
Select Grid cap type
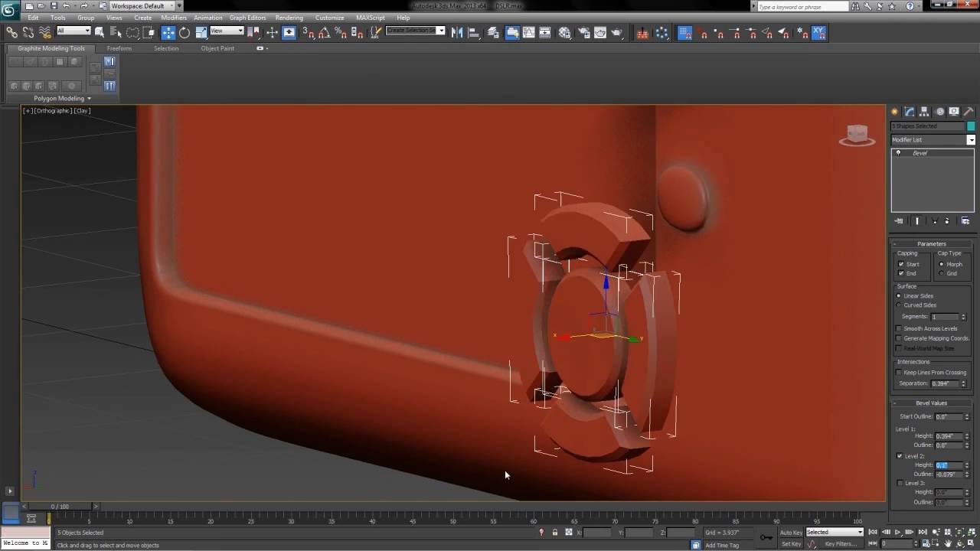pyautogui.click(x=942, y=273)
